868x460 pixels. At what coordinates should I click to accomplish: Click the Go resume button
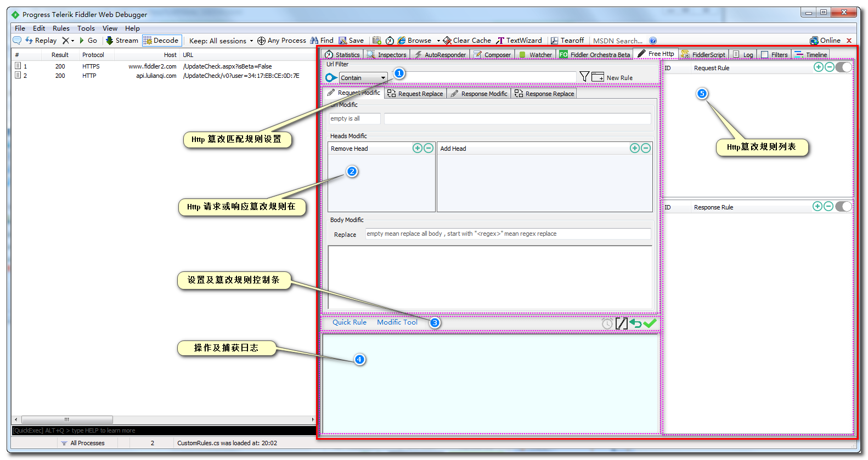(88, 41)
